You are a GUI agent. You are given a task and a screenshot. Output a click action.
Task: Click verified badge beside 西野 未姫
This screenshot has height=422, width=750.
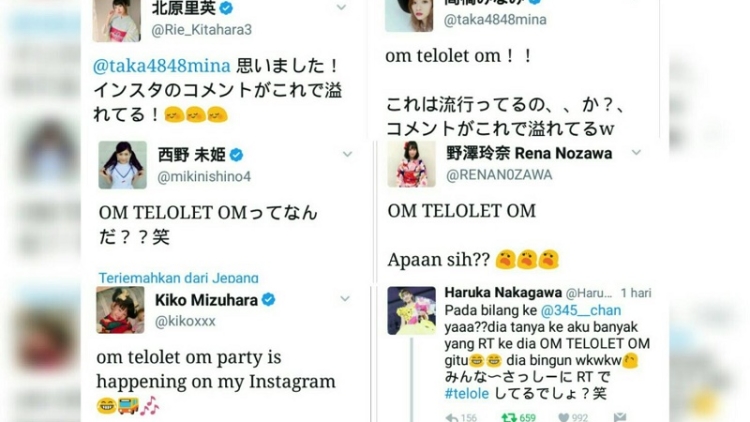coord(236,155)
